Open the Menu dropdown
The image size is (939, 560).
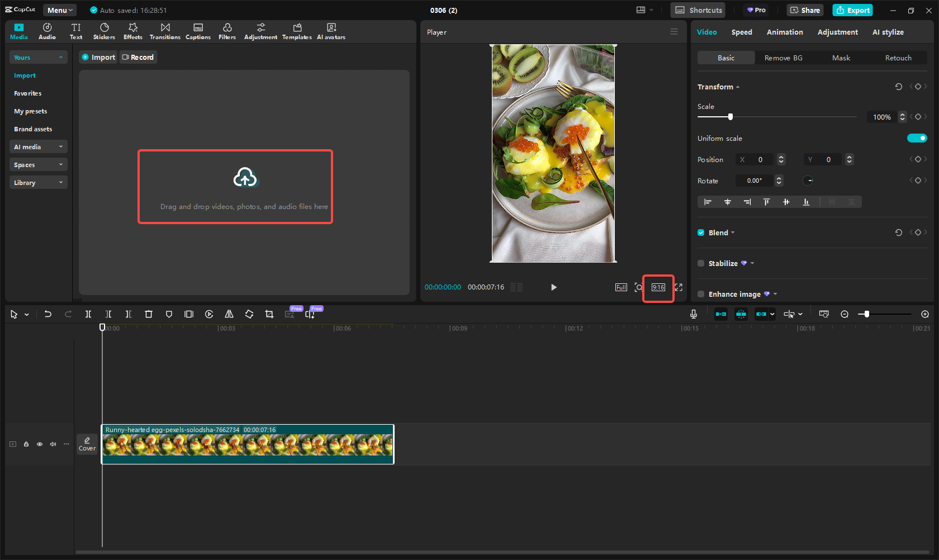(x=60, y=10)
